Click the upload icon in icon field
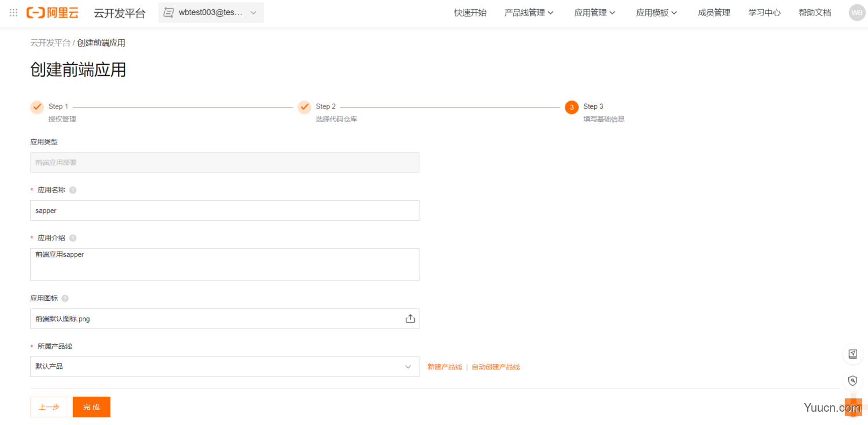The width and height of the screenshot is (868, 425). click(410, 319)
